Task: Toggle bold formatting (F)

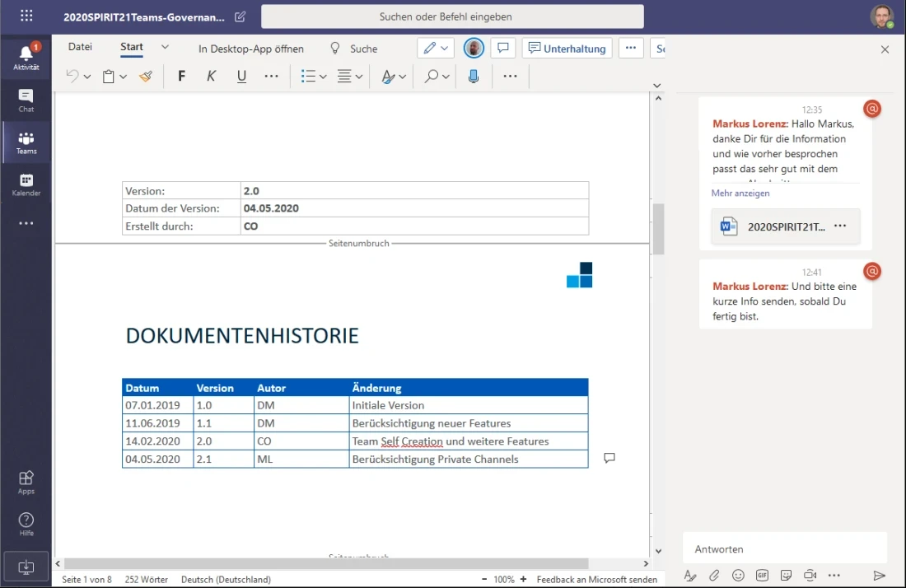Action: coord(182,77)
